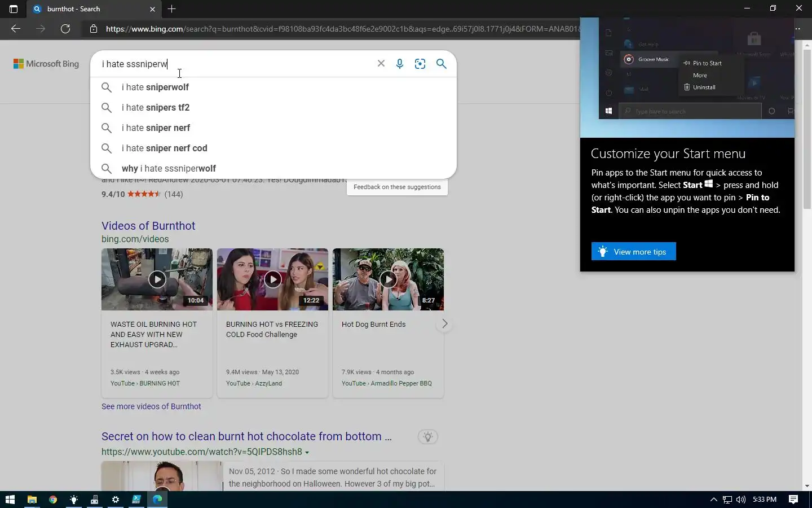
Task: View site security lock information
Action: (94, 29)
